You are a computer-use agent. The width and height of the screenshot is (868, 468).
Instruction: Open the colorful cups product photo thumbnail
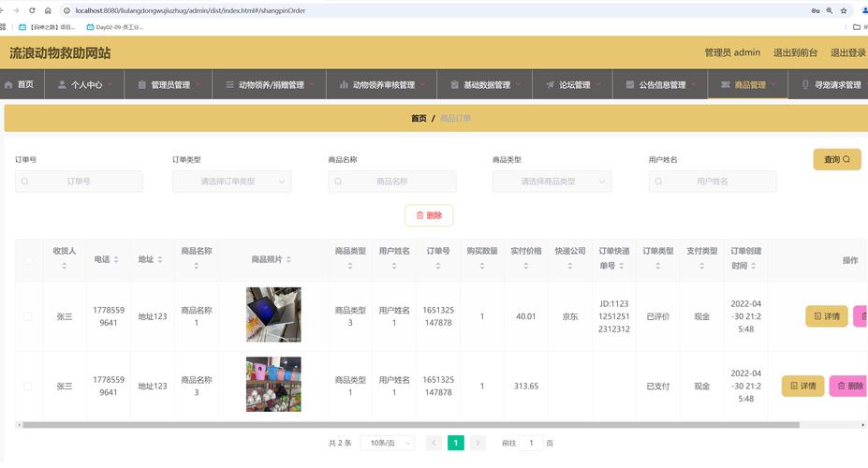click(x=273, y=384)
